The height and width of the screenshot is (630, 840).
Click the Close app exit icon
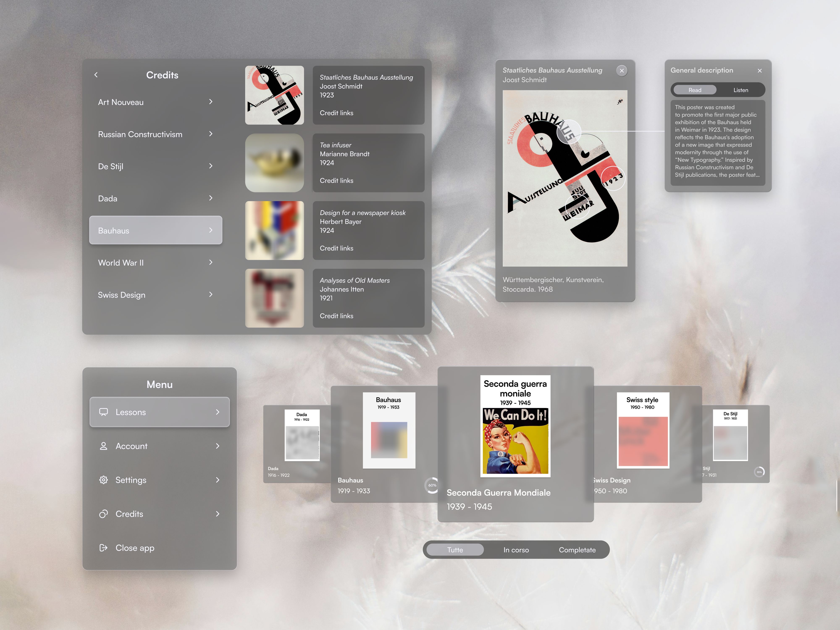pyautogui.click(x=103, y=548)
